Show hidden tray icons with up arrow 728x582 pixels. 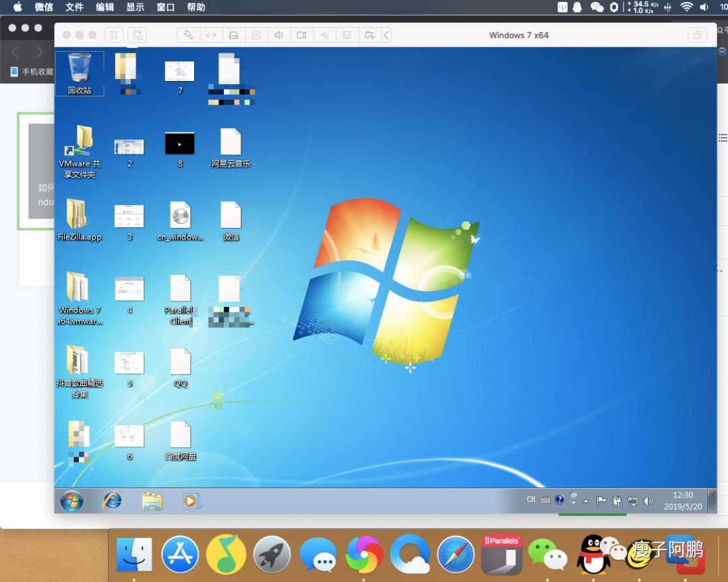[586, 501]
